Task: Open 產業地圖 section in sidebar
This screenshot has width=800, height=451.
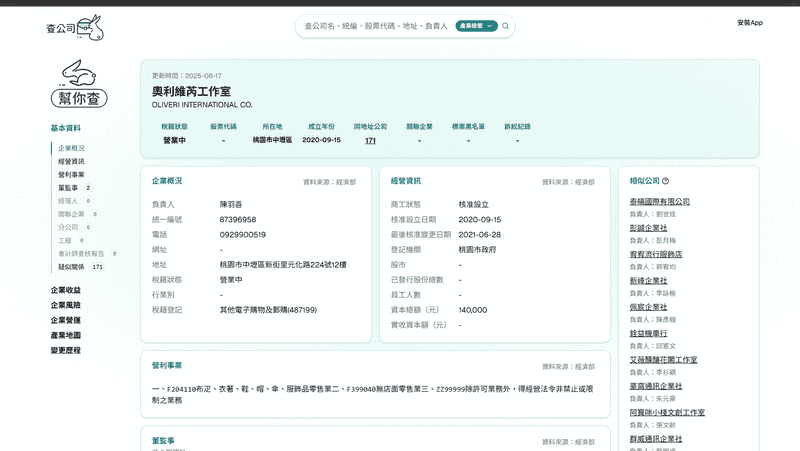Action: 65,335
